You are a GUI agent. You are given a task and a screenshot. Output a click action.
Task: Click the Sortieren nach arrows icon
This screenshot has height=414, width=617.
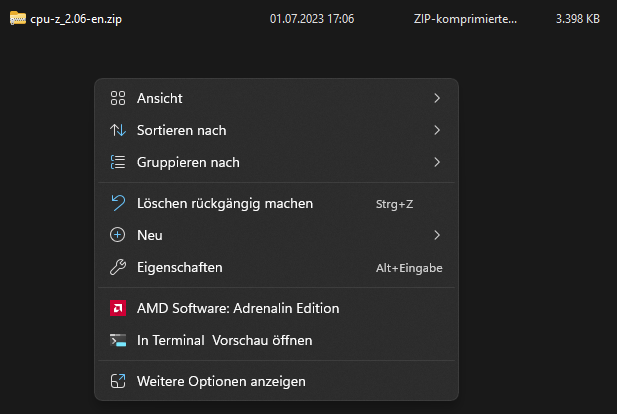click(118, 130)
